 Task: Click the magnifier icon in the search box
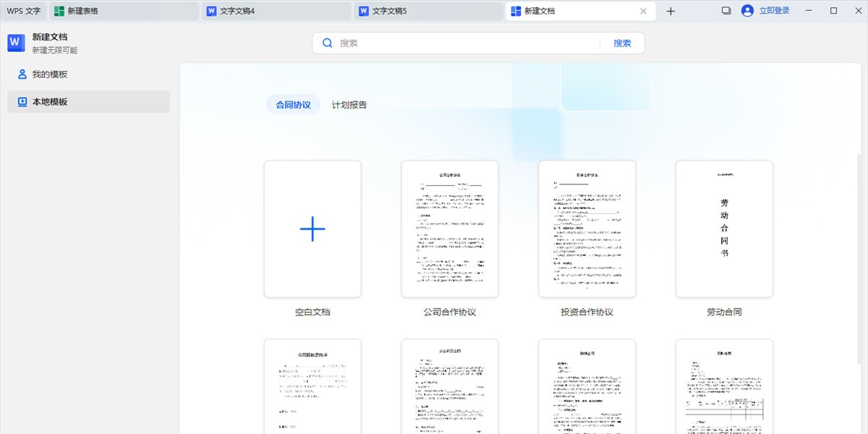(328, 43)
